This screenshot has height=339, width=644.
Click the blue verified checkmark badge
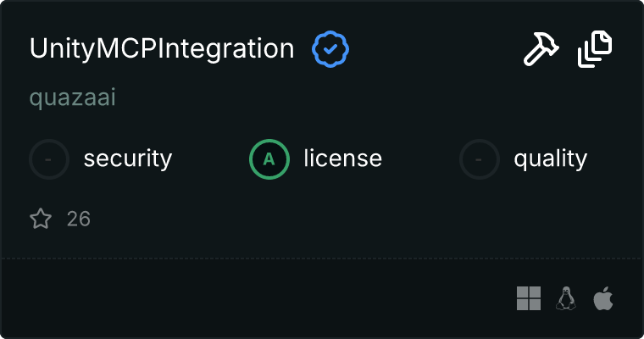330,49
